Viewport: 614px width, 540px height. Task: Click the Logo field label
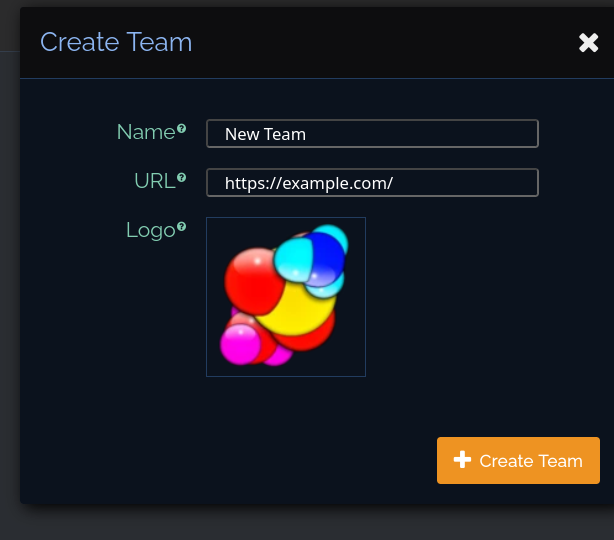tap(151, 230)
